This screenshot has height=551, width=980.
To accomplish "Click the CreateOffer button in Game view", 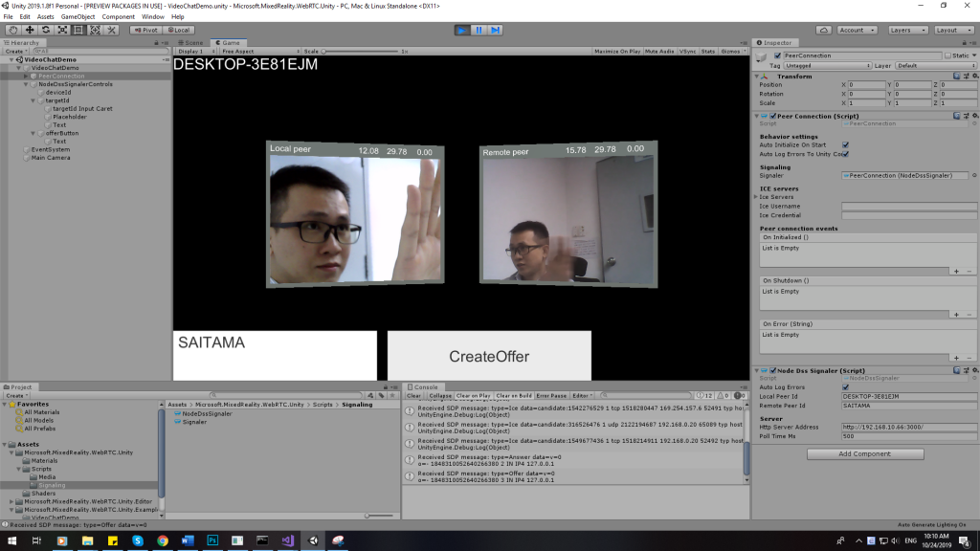I will (x=489, y=356).
